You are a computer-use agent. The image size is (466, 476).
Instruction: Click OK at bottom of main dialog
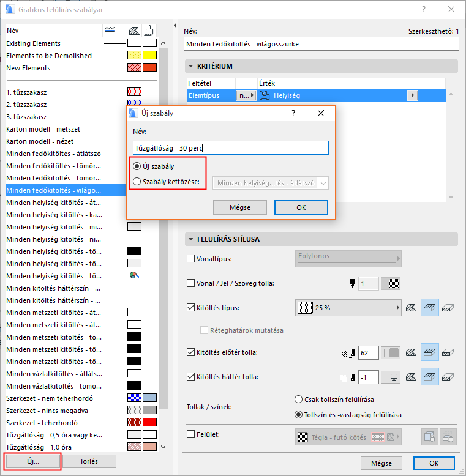click(434, 463)
